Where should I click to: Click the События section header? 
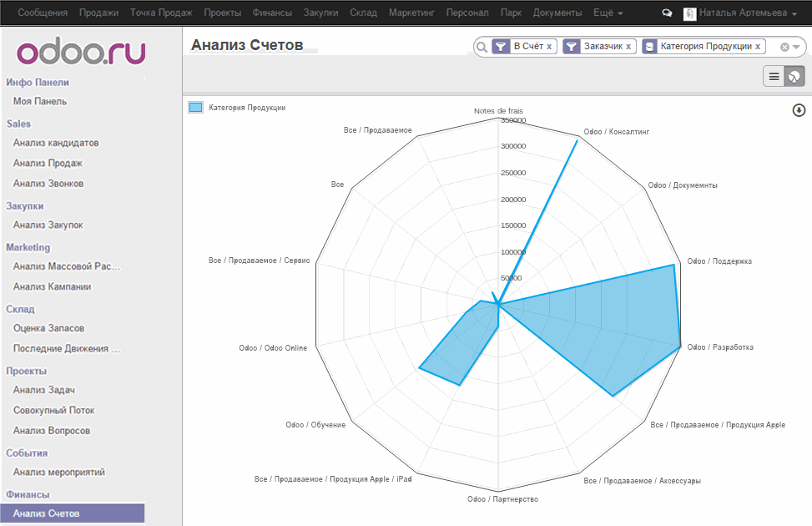tap(27, 453)
